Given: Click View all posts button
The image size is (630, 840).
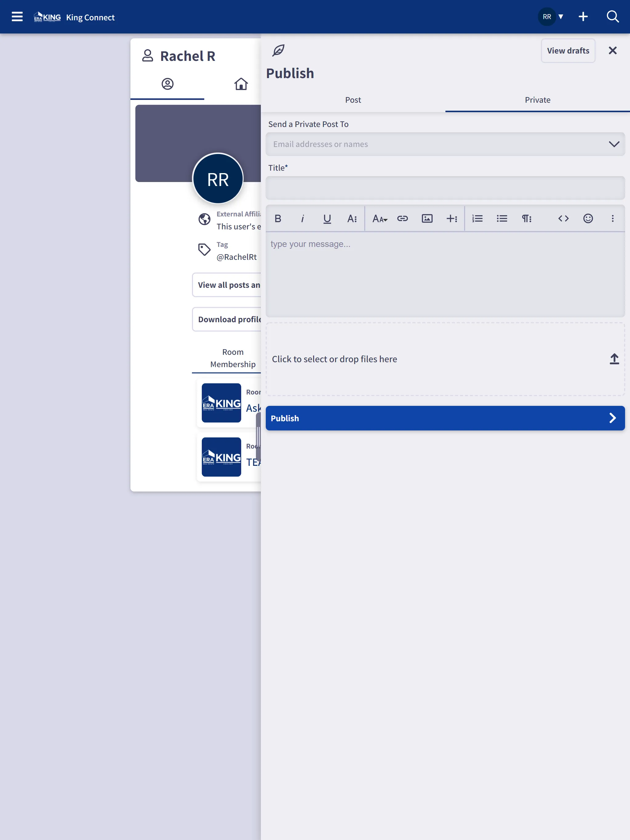Looking at the screenshot, I should coord(227,285).
